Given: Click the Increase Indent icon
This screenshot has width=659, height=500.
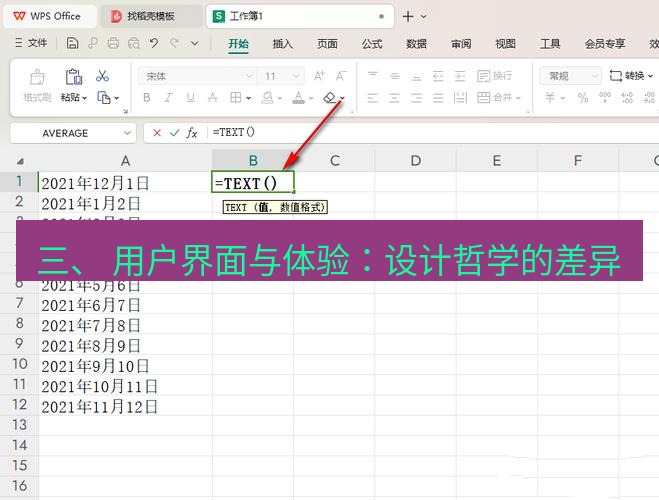Looking at the screenshot, I should click(x=460, y=76).
